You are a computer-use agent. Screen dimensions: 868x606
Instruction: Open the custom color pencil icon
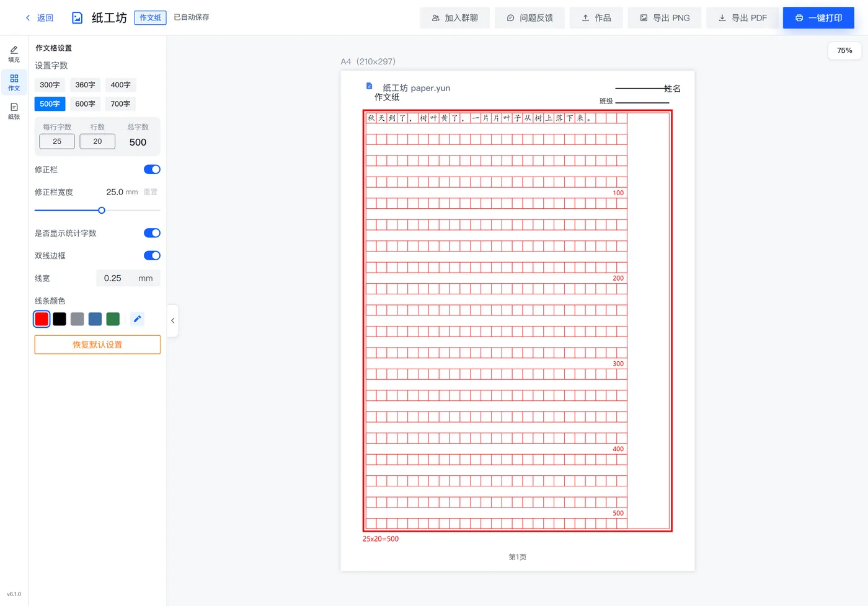coord(137,319)
